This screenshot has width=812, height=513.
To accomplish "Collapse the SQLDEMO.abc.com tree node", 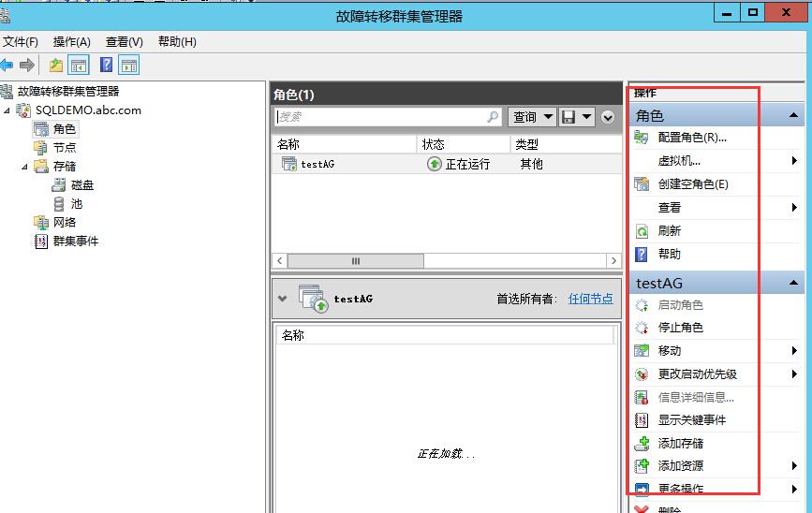I will [7, 110].
